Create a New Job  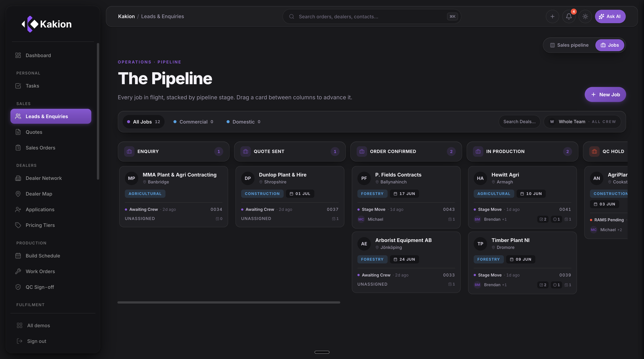605,95
